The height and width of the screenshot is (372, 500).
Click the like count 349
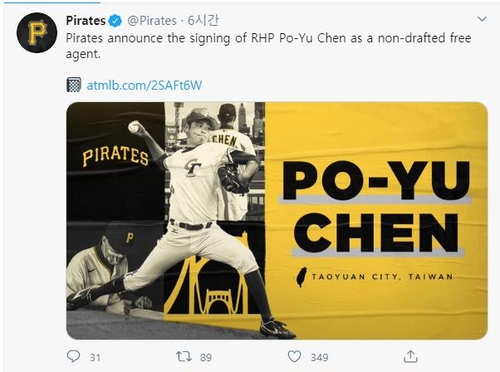(x=319, y=358)
